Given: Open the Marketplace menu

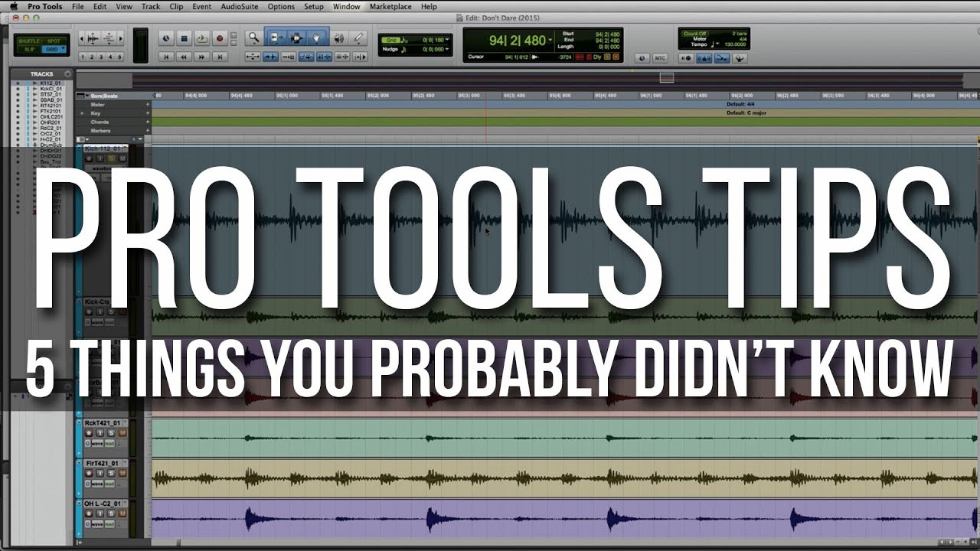Looking at the screenshot, I should point(390,6).
